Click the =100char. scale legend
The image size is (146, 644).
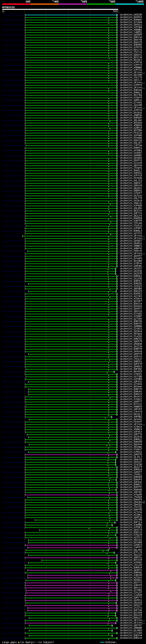point(109,642)
